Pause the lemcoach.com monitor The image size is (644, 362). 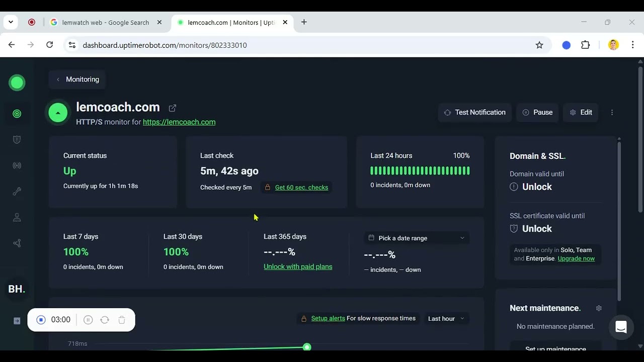(x=537, y=113)
